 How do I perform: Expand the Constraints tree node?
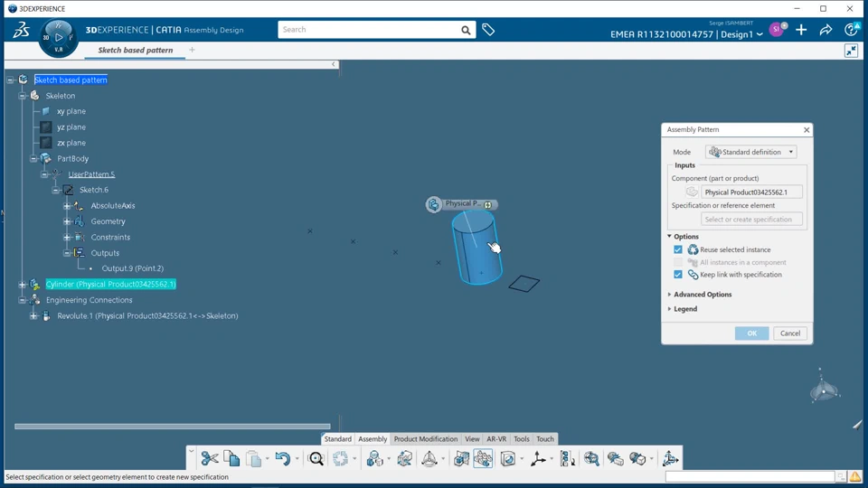pyautogui.click(x=67, y=238)
